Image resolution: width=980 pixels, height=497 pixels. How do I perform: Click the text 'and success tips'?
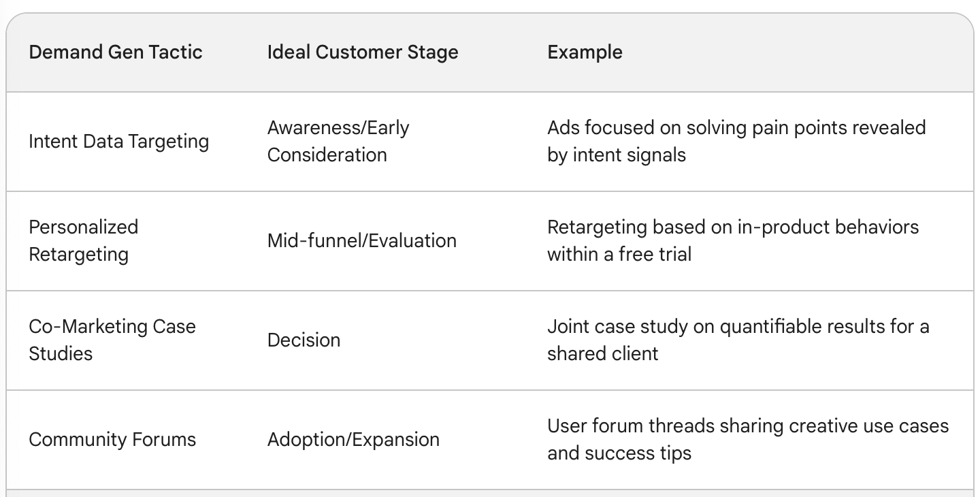point(619,453)
